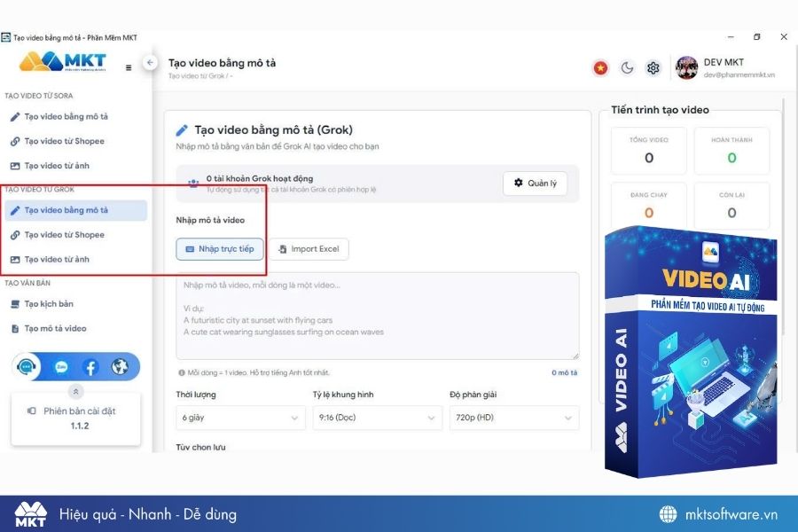Open the "Độ phân giải" resolution dropdown
Image resolution: width=798 pixels, height=532 pixels.
pos(512,417)
